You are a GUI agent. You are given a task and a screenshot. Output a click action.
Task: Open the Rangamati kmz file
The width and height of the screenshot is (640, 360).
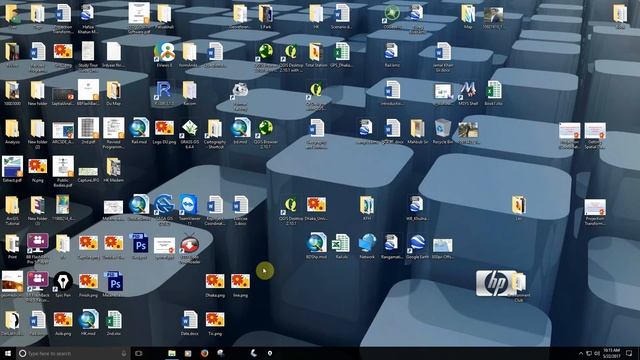[x=392, y=244]
